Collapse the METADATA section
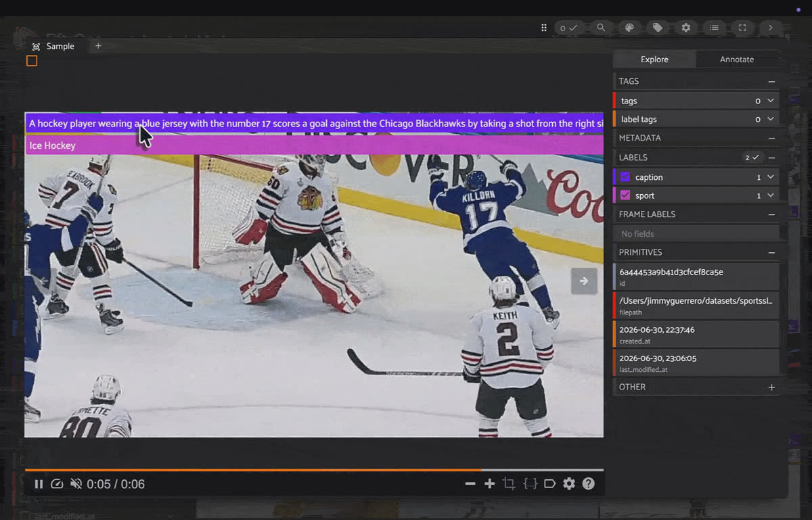The width and height of the screenshot is (812, 520). coord(771,138)
